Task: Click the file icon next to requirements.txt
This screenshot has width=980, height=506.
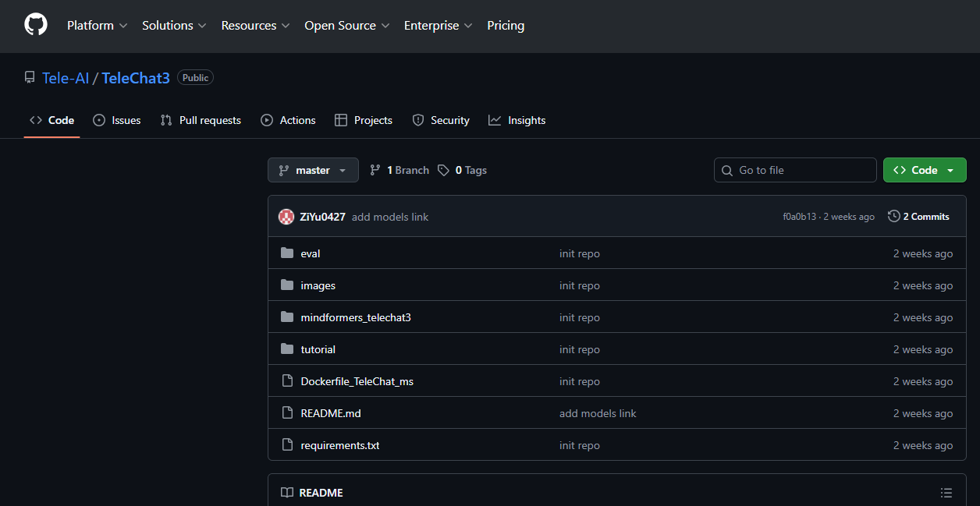Action: (x=287, y=444)
